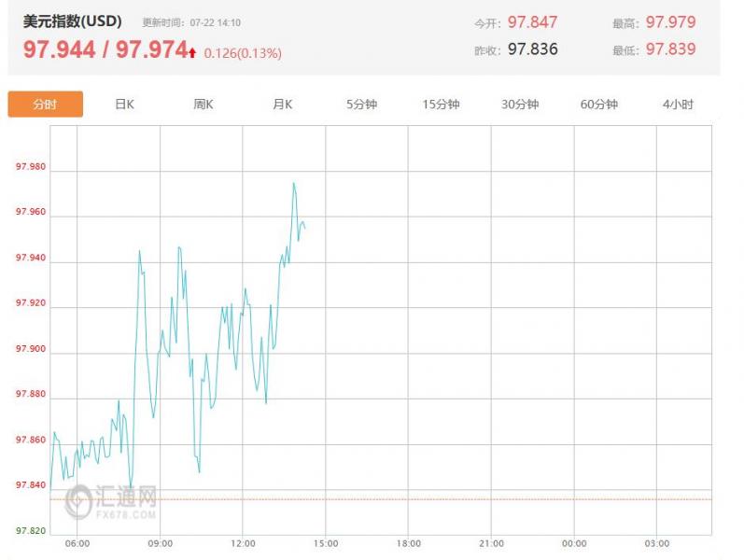Switch to the 4小时 interval tab
Image resolution: width=744 pixels, height=560 pixels.
click(x=678, y=105)
